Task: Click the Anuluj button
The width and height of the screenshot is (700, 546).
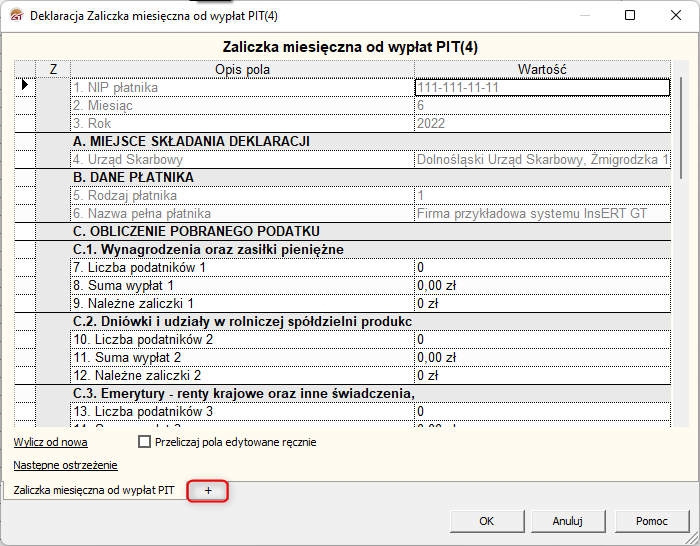Action: 567,521
